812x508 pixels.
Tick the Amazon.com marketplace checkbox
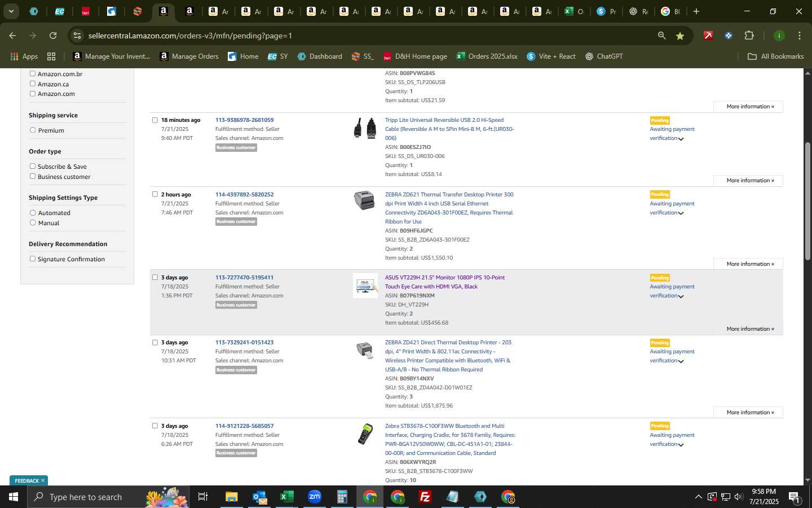[33, 94]
